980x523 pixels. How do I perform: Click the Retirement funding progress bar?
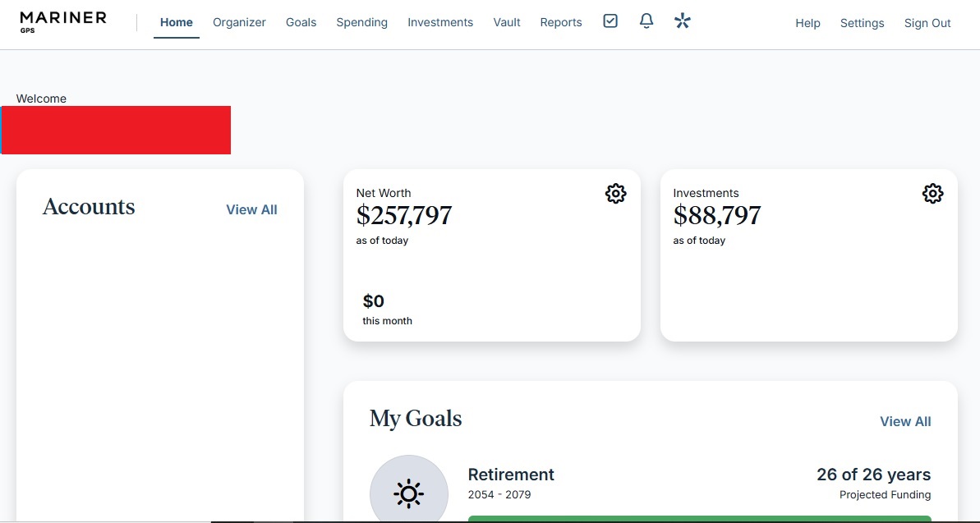[x=699, y=519]
